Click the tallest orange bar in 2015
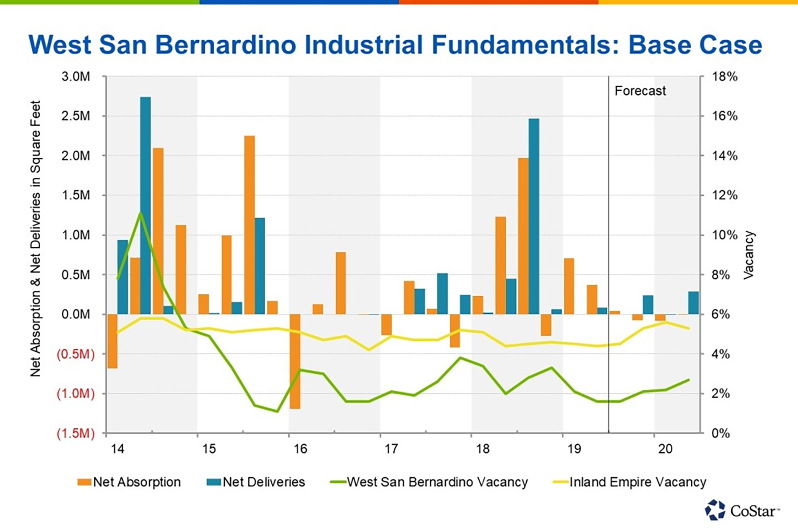Screen dimensions: 798x532 click(250, 224)
